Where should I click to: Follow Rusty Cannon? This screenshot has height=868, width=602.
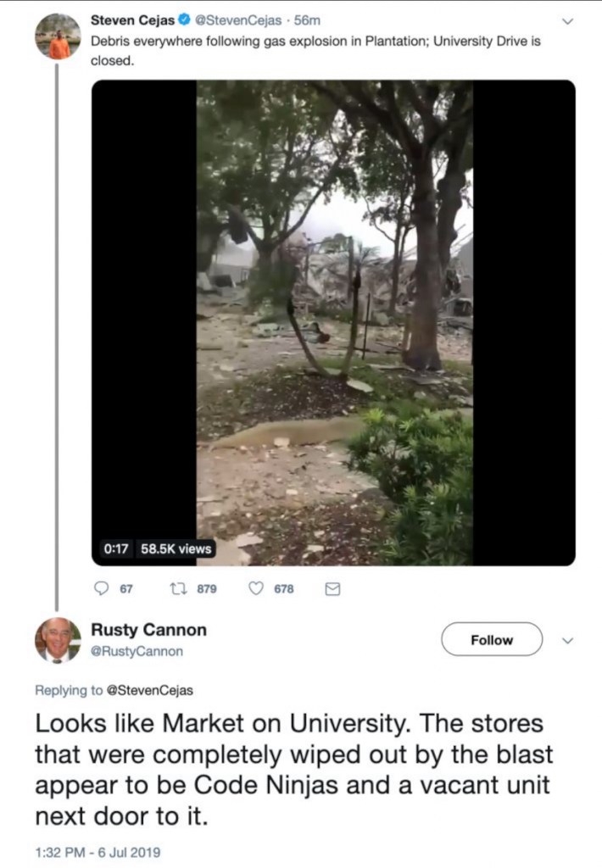pos(492,640)
